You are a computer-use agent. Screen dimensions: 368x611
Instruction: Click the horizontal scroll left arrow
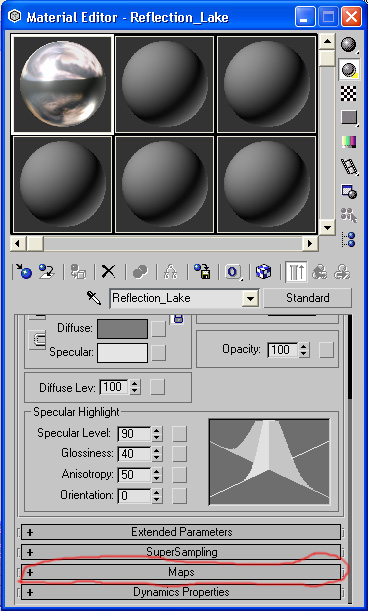coord(17,244)
